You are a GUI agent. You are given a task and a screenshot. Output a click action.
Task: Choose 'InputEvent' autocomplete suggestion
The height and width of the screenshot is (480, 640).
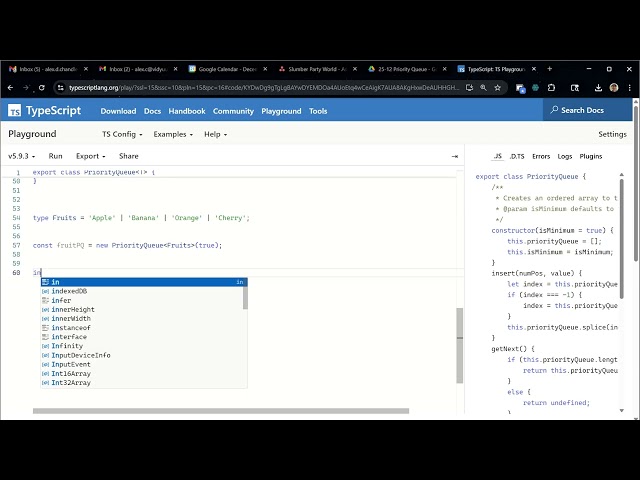[142, 364]
